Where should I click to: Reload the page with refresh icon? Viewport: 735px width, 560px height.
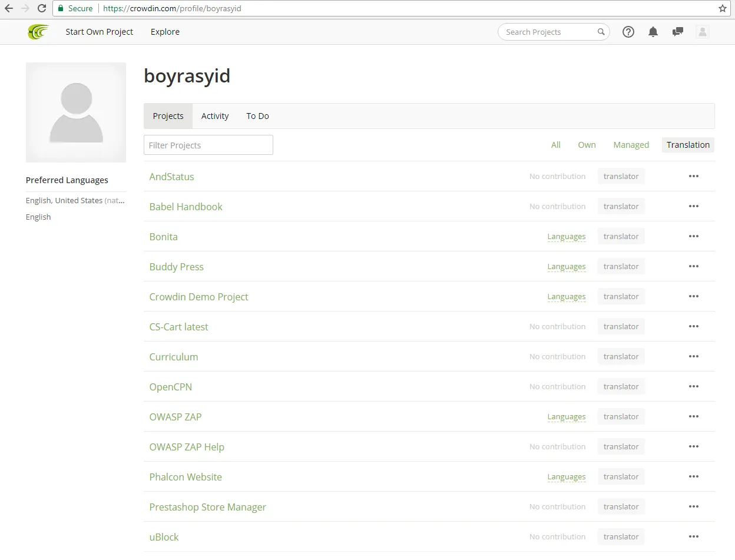[42, 9]
